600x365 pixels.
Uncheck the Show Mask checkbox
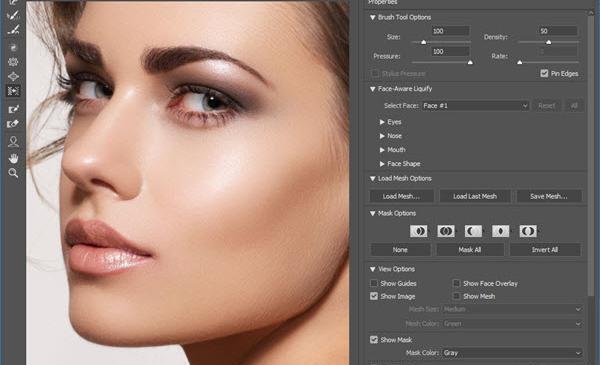374,339
